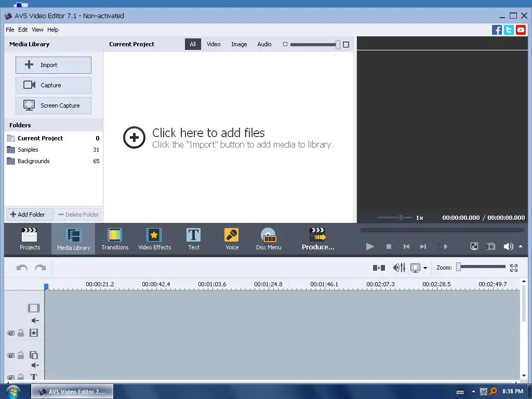Click the Import button
Viewport: 532px width, 399px height.
[x=54, y=65]
